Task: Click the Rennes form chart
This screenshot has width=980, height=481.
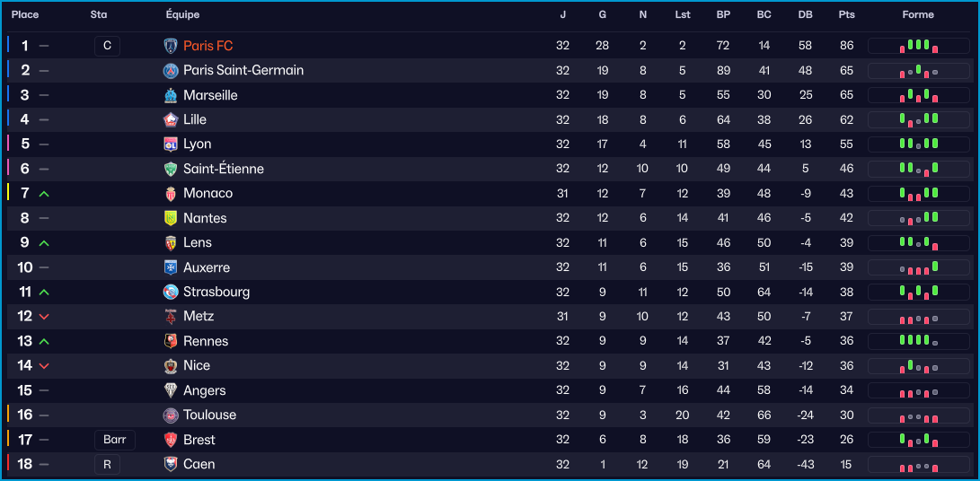Action: [919, 341]
